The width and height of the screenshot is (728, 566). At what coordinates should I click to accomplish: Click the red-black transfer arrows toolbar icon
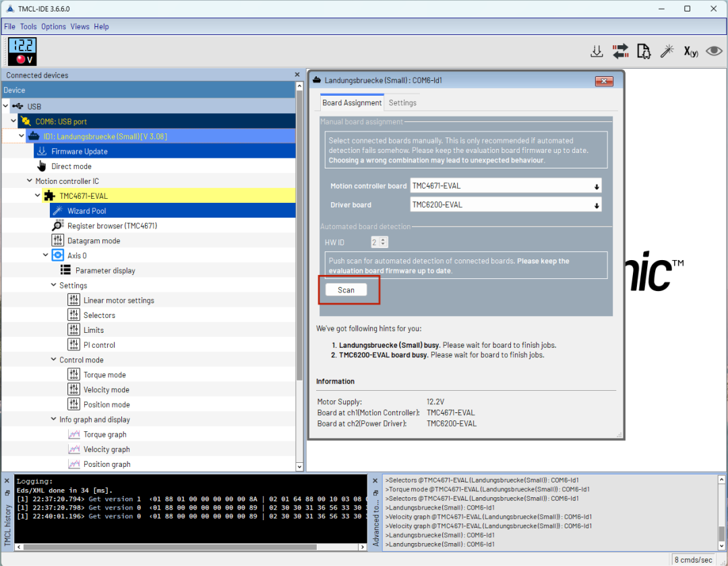click(620, 51)
